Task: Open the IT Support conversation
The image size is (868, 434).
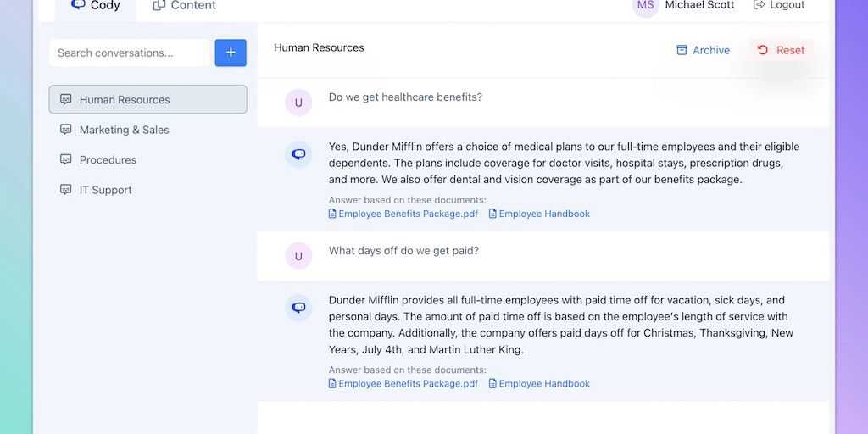Action: [x=106, y=190]
